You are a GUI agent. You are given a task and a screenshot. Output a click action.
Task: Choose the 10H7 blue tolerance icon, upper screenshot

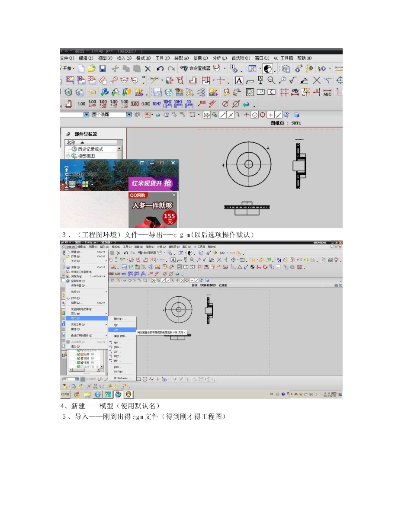pos(156,104)
